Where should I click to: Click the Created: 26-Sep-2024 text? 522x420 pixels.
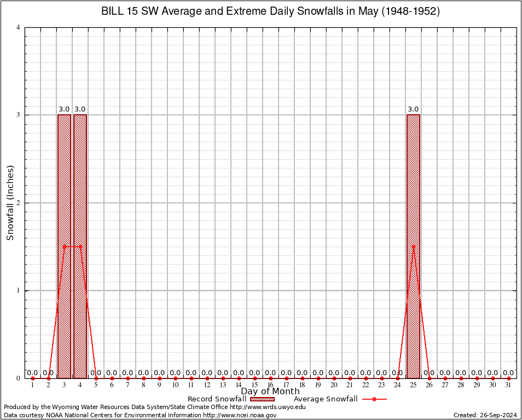pos(485,415)
